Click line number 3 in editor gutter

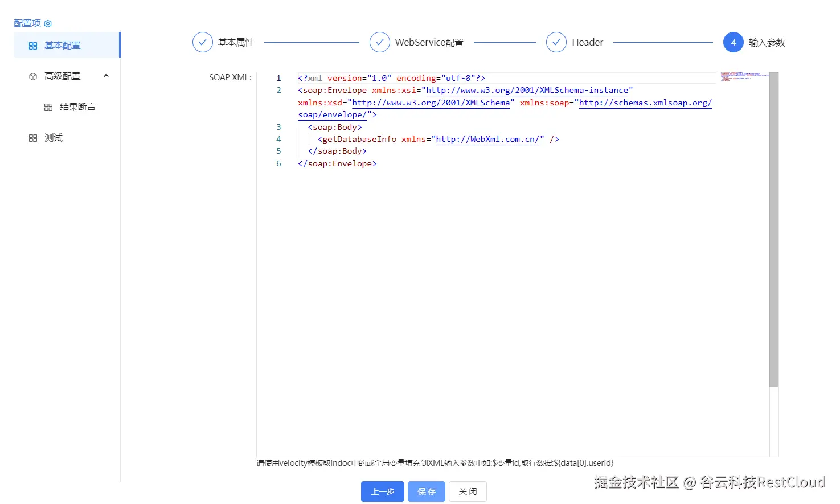click(278, 127)
